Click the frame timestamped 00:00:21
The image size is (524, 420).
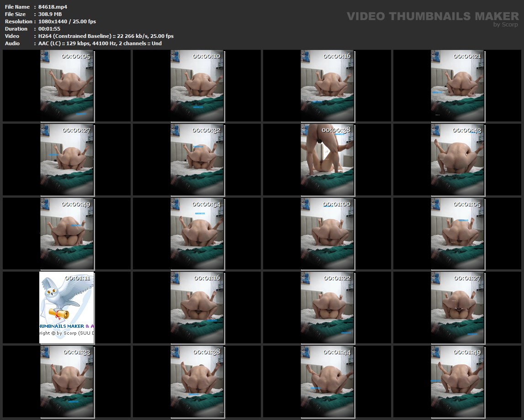458,86
